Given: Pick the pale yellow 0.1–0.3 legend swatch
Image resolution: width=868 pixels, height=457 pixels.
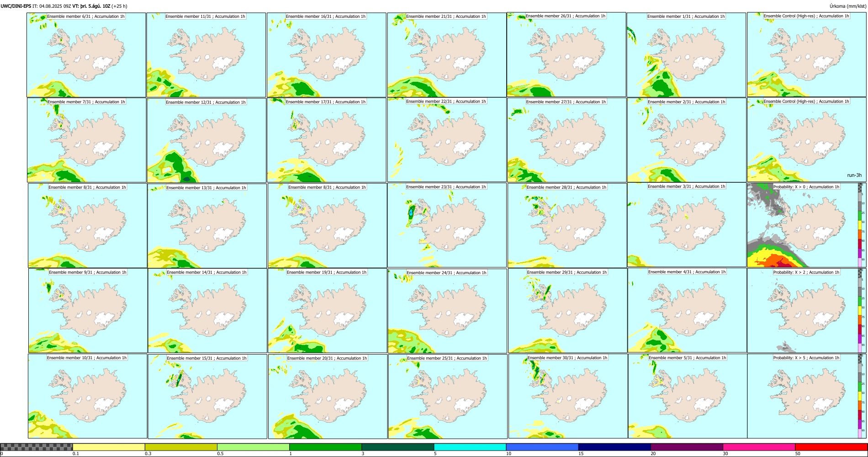Looking at the screenshot, I should (109, 447).
